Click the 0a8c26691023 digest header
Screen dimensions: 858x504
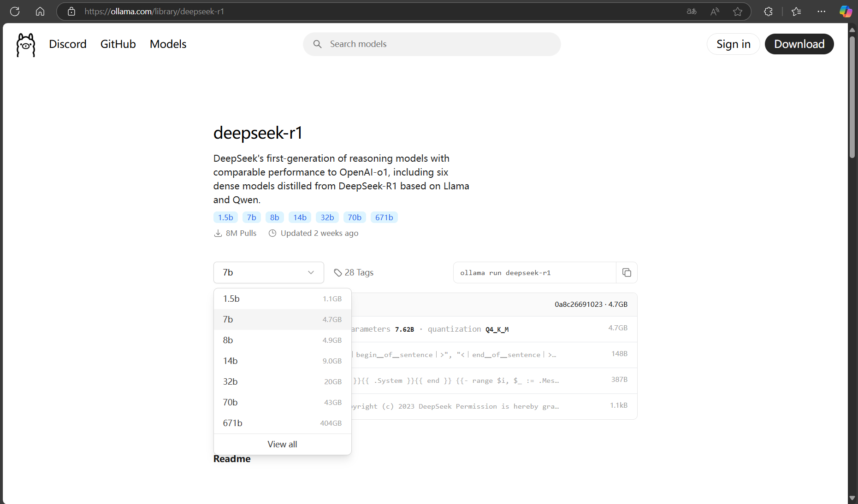point(591,305)
